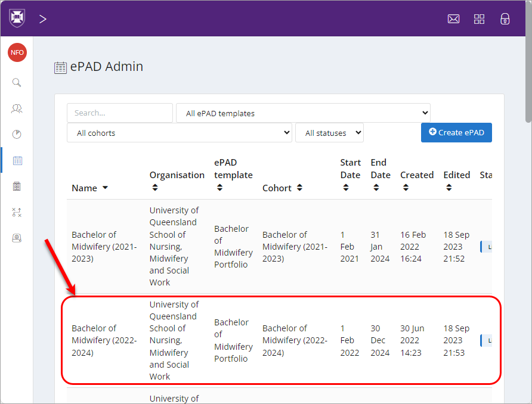The width and height of the screenshot is (532, 404).
Task: Select the users icon in the sidebar
Action: [x=17, y=108]
